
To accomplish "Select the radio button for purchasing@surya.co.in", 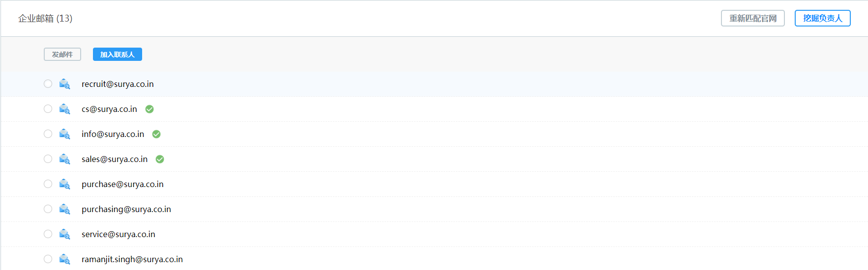I will tap(48, 209).
